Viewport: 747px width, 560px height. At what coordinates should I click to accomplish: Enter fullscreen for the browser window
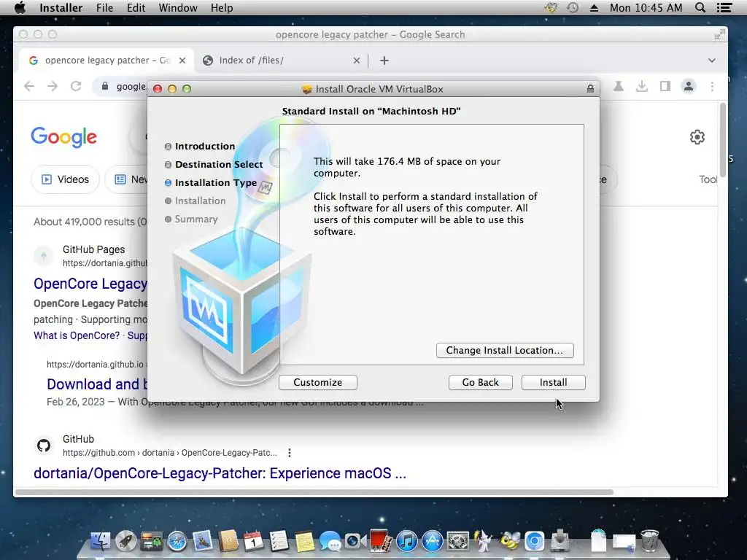click(x=719, y=34)
